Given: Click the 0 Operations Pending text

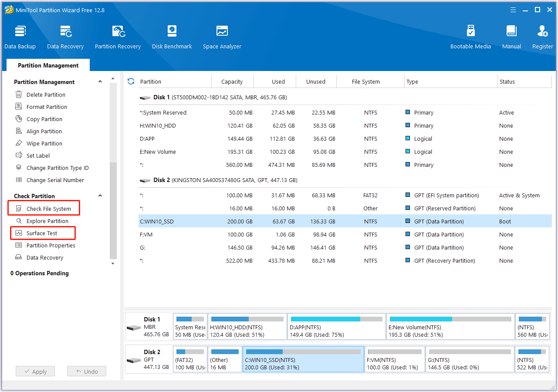Looking at the screenshot, I should 40,273.
